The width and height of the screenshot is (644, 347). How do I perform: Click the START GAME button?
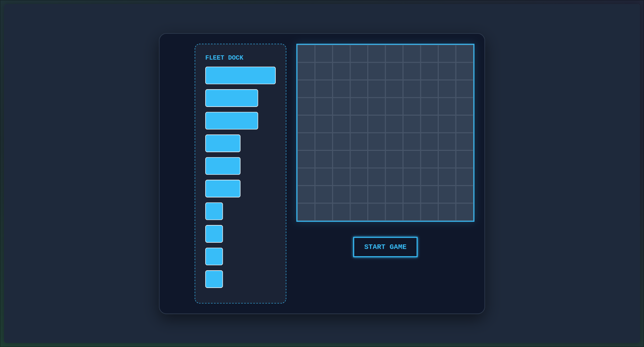pyautogui.click(x=385, y=247)
